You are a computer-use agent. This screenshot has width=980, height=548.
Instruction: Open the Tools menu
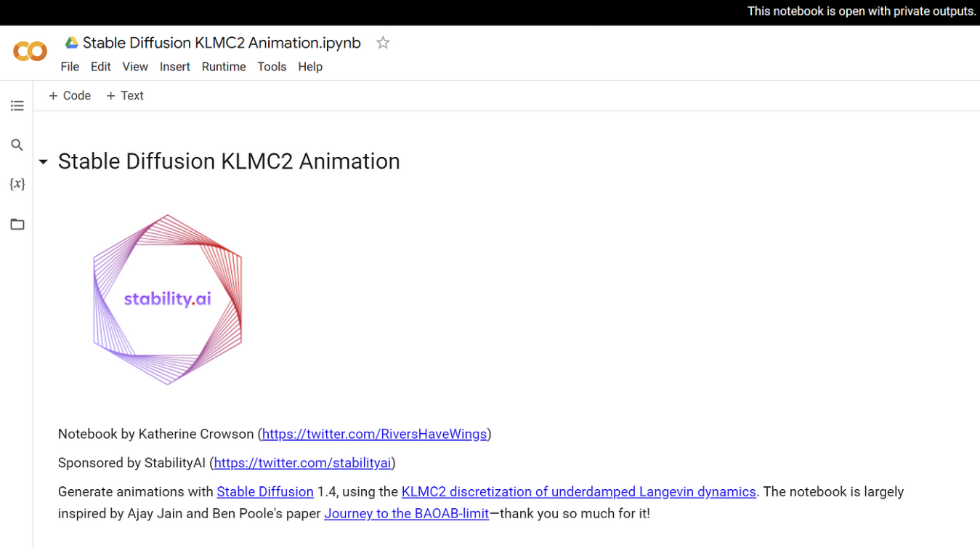coord(272,67)
